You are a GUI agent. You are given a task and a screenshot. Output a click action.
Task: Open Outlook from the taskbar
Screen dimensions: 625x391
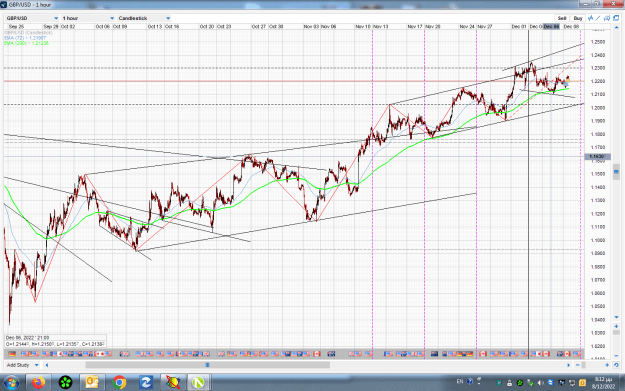click(92, 383)
